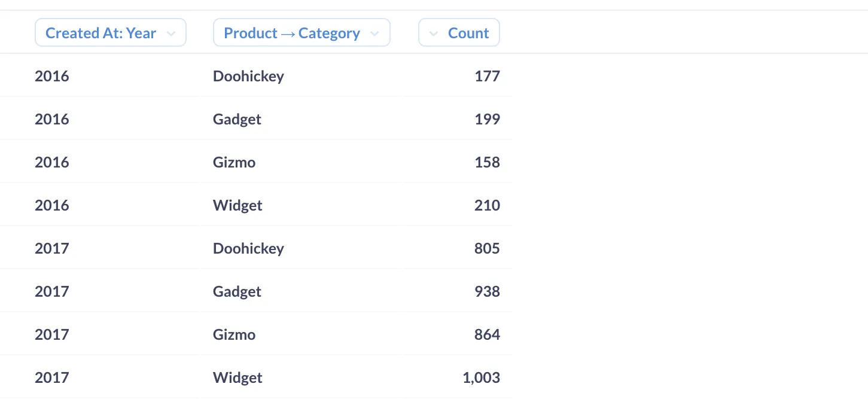Open the Product → Category column options
Screen dimensions: 868x399
[301, 32]
